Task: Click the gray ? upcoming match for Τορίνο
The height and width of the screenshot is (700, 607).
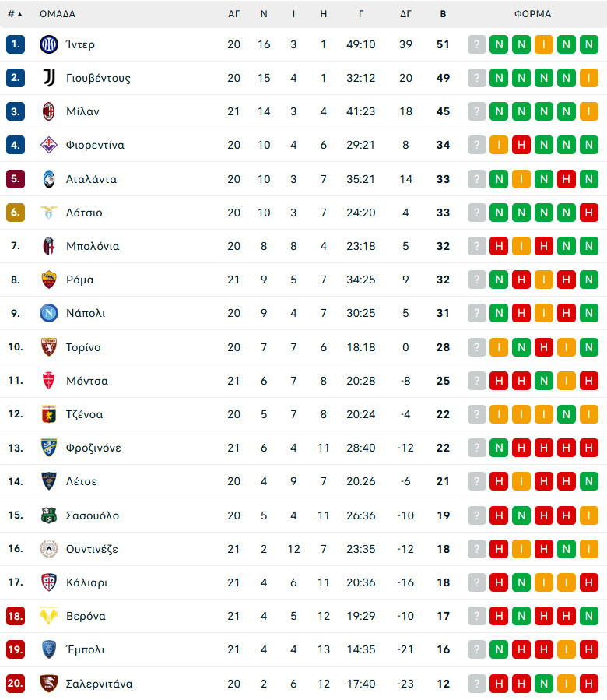Action: [x=477, y=347]
